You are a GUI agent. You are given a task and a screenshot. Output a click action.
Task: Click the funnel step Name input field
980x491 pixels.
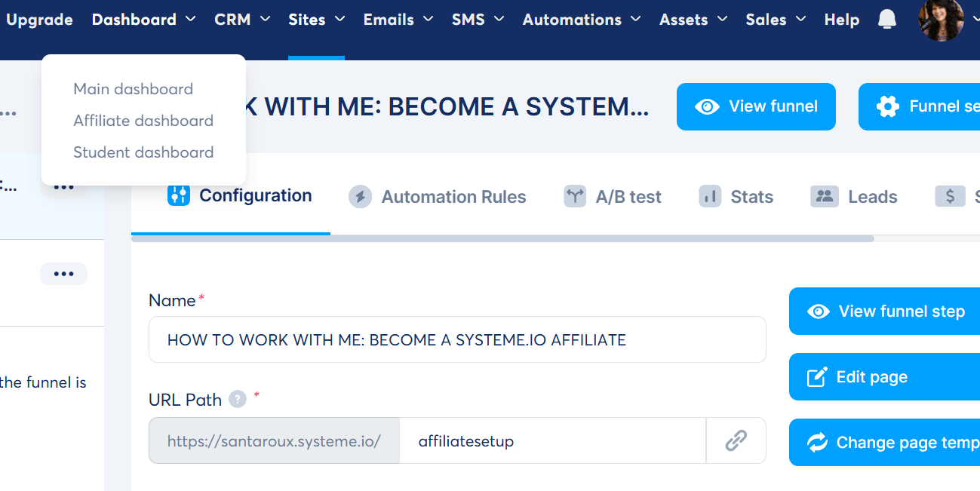click(x=457, y=339)
